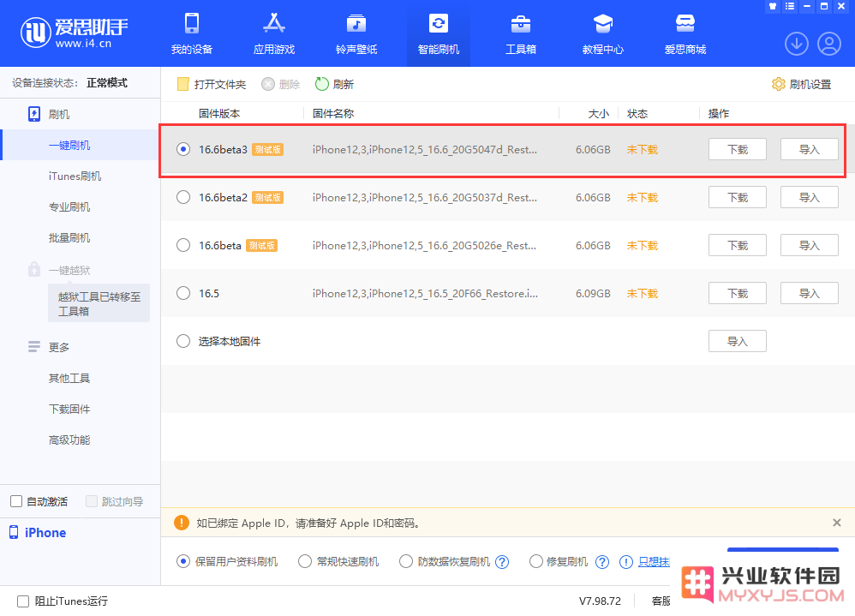
Task: Toggle the 自动激活 checkbox
Action: coord(16,501)
